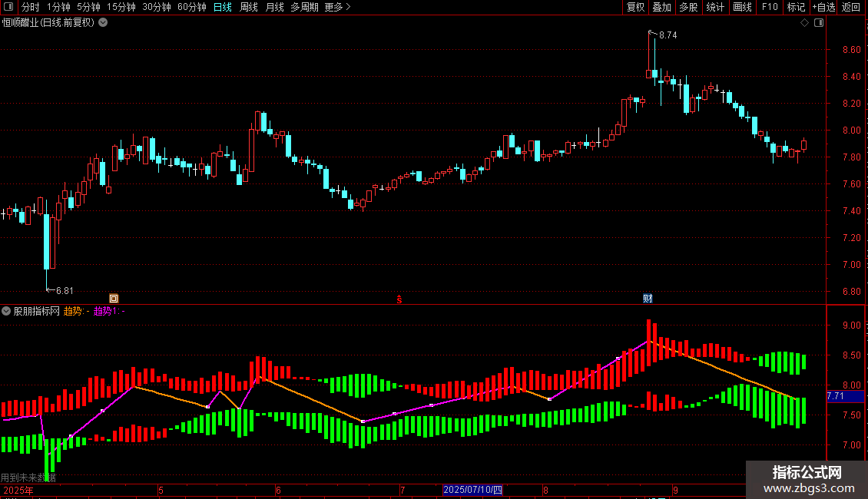Click the orange square event marker
The image size is (868, 499).
pos(114,299)
